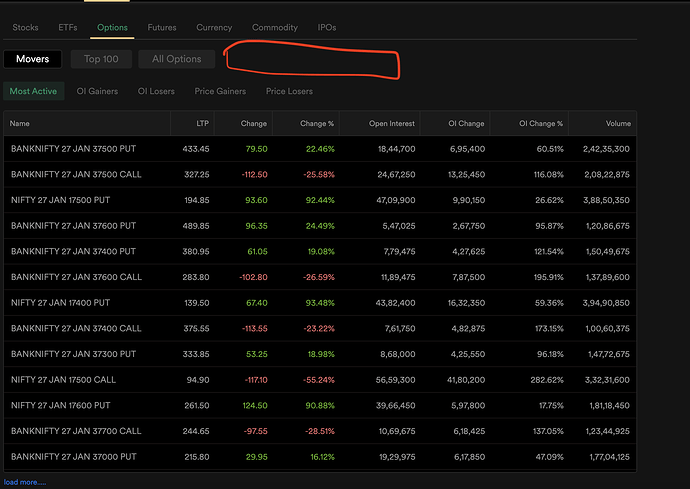
Task: Click OI change value 4,27,625
Action: point(469,251)
